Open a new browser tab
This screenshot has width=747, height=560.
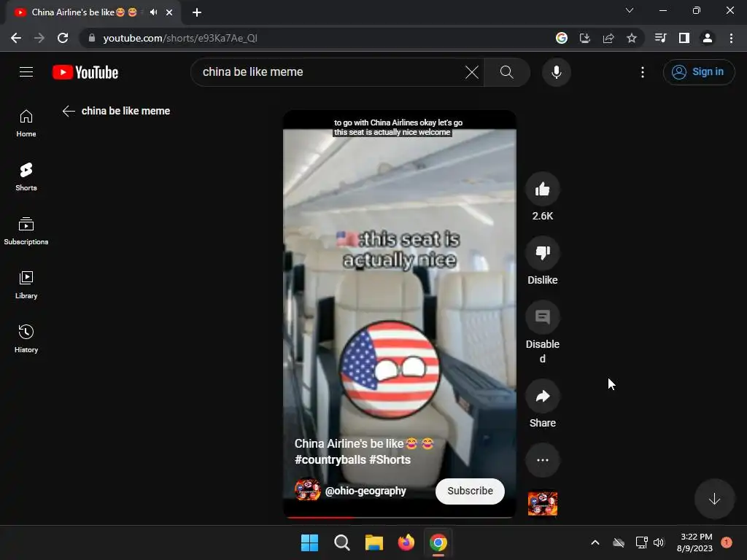(x=197, y=12)
